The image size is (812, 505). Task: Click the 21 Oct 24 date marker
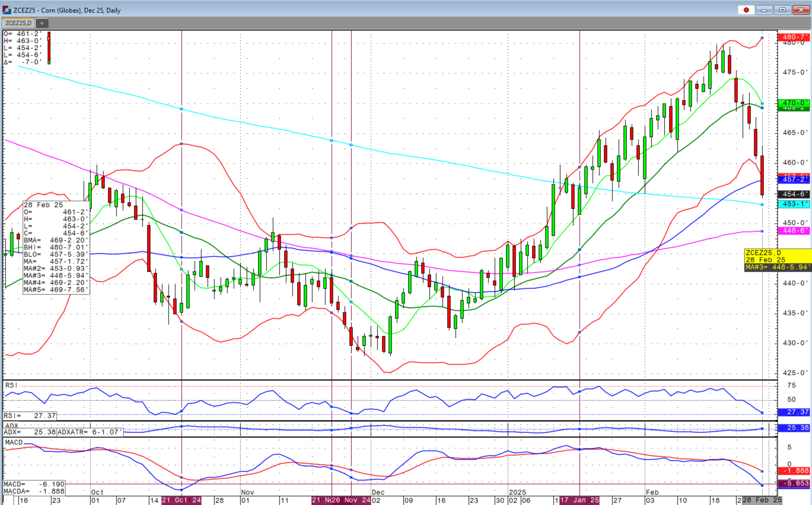[x=181, y=500]
